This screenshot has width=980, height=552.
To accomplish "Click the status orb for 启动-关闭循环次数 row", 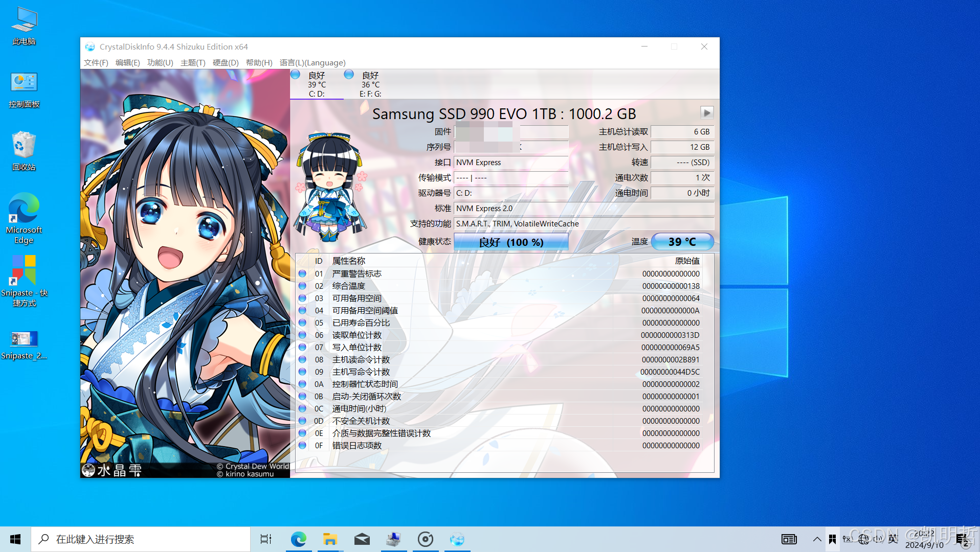I will [x=302, y=397].
